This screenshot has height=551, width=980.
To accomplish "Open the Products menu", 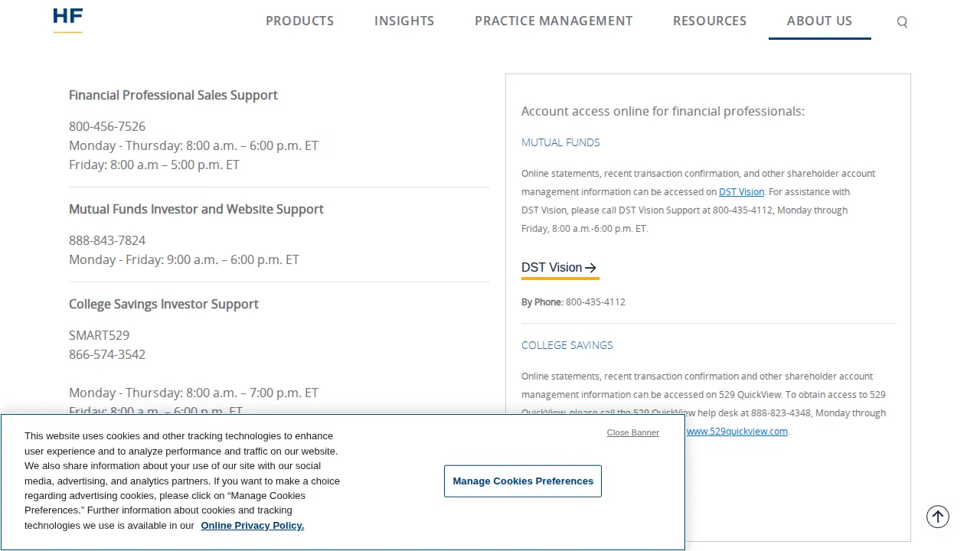I will point(300,21).
